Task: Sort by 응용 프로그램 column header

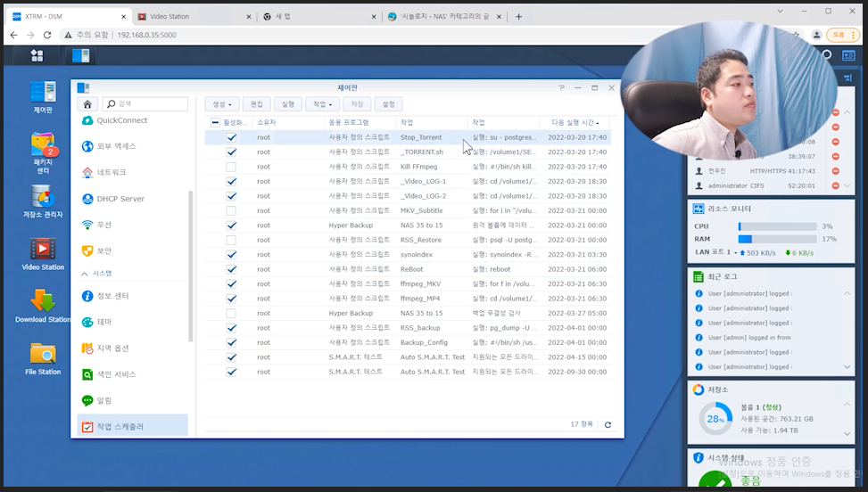Action: click(x=360, y=123)
